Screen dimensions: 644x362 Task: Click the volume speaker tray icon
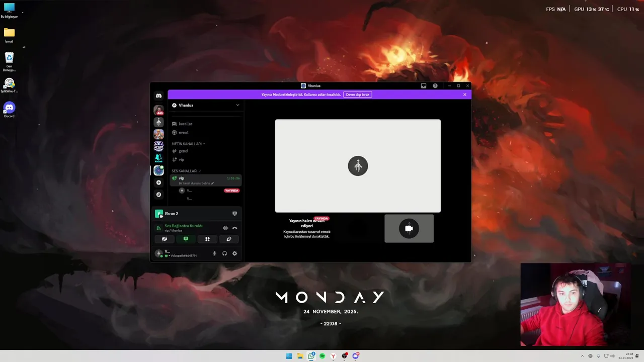[612, 356]
